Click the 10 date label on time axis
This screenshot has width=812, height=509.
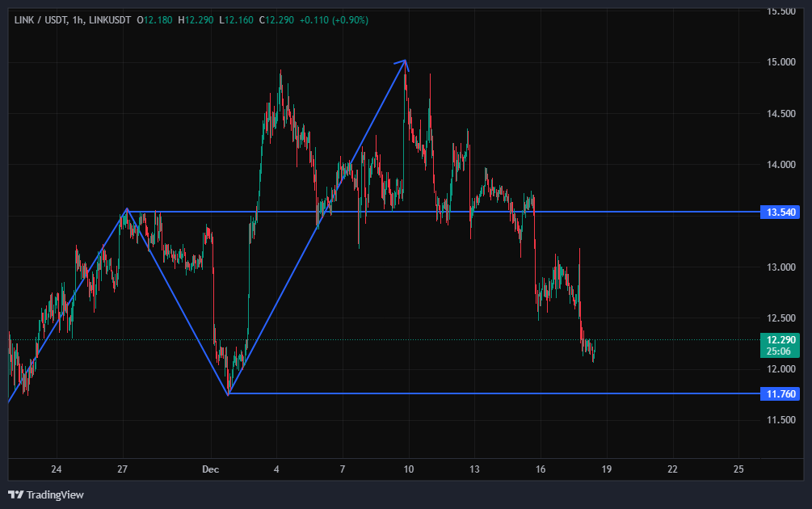(409, 469)
